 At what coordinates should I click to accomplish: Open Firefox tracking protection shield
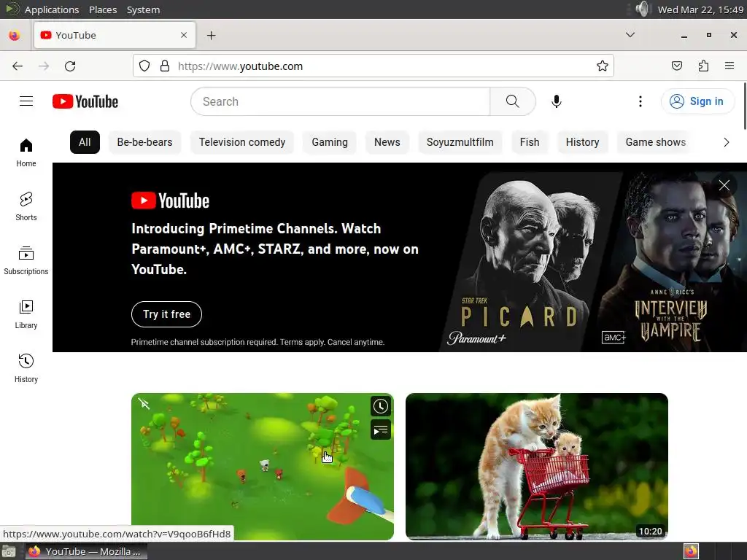[144, 66]
